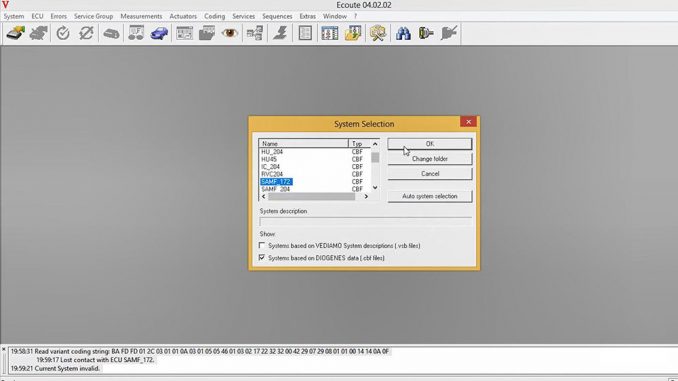Click the green connector plug toolbar icon
This screenshot has height=381, width=678.
coord(426,33)
